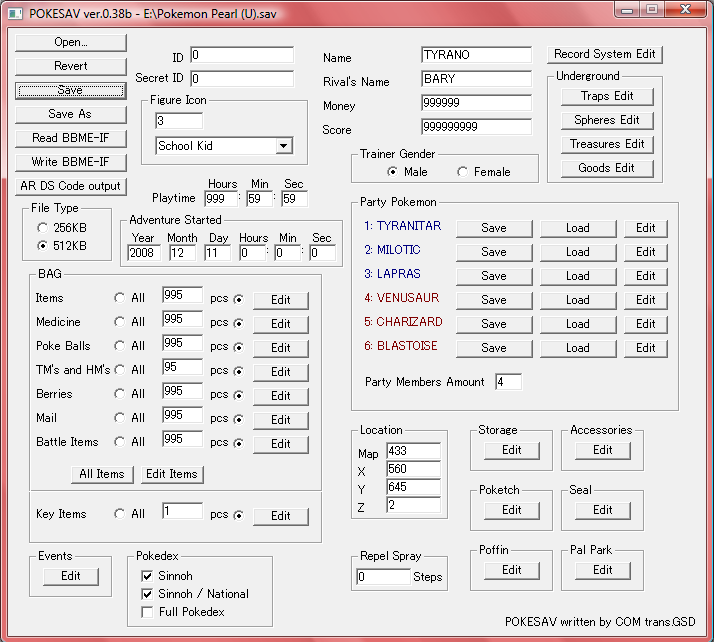
Task: Click the Open... button
Action: (71, 42)
